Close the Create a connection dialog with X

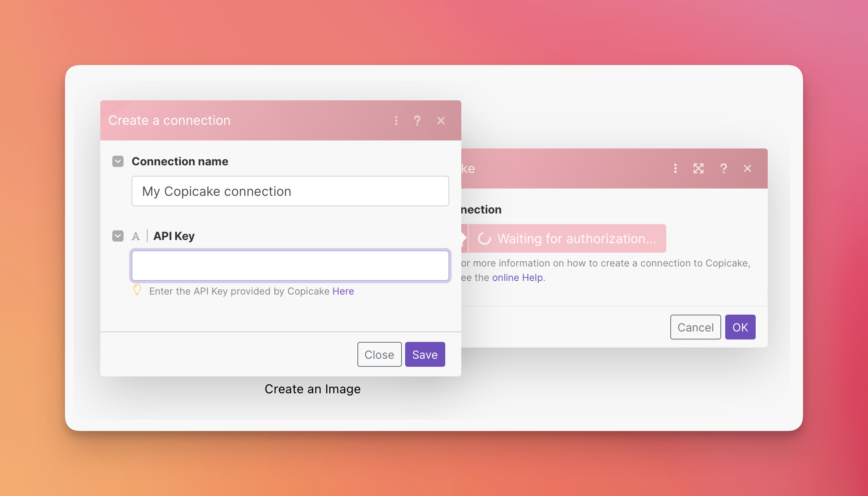pos(441,121)
